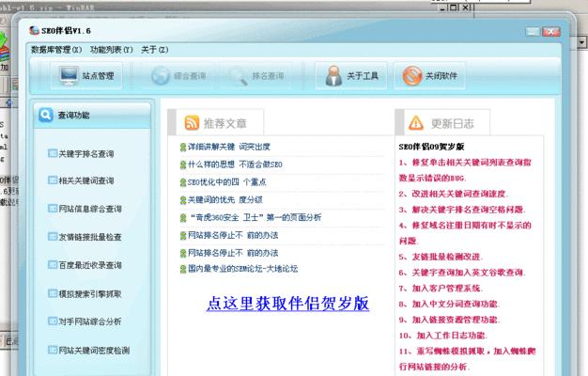
Task: Select 百度最近收录查询 in the sidebar
Action: click(x=90, y=265)
